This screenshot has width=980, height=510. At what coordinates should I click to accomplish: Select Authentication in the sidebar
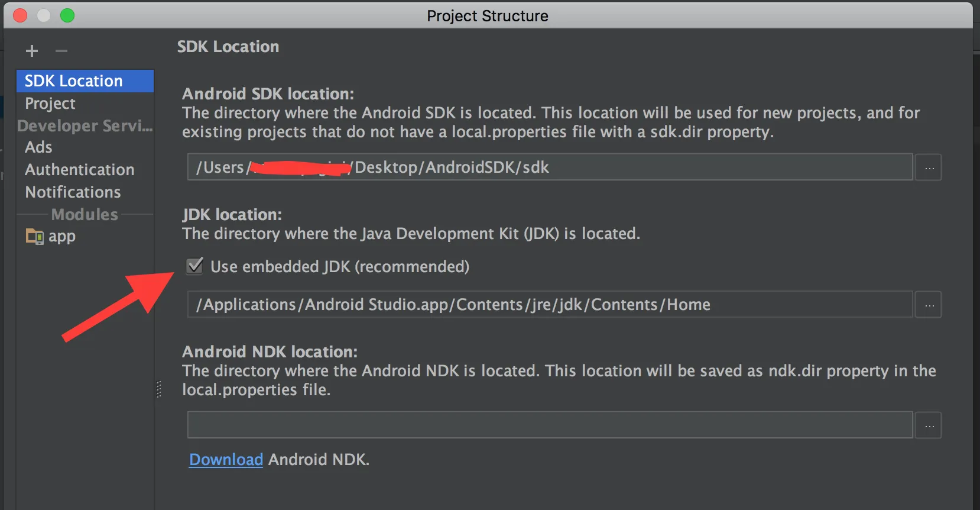point(80,170)
